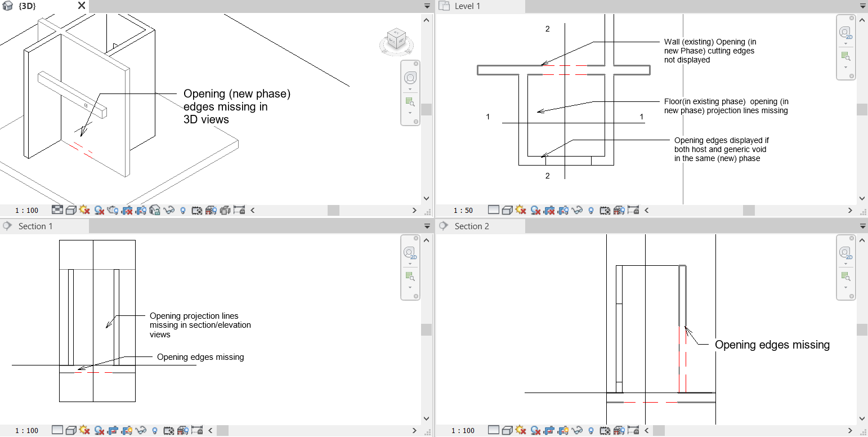
Task: Open the Visual Style icon in Level 1
Action: (508, 210)
